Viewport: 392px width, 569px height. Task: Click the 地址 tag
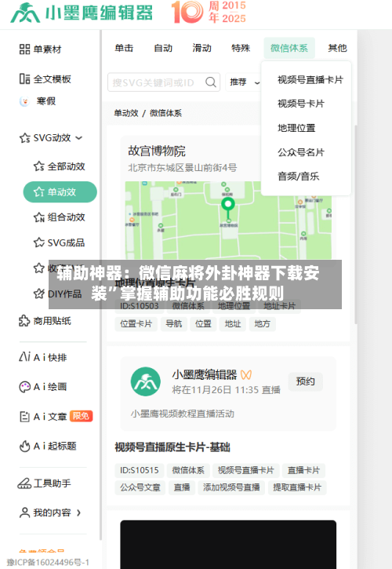point(233,323)
